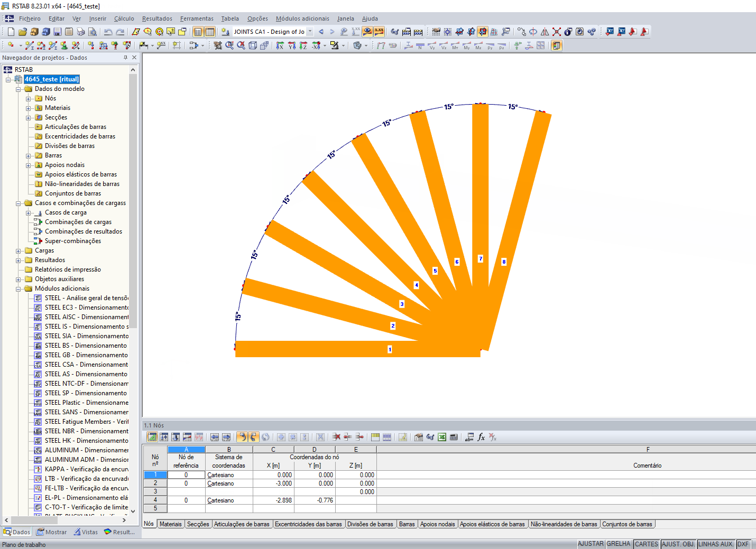Open calculator icon in table toolbar
756x549 pixels.
(454, 437)
